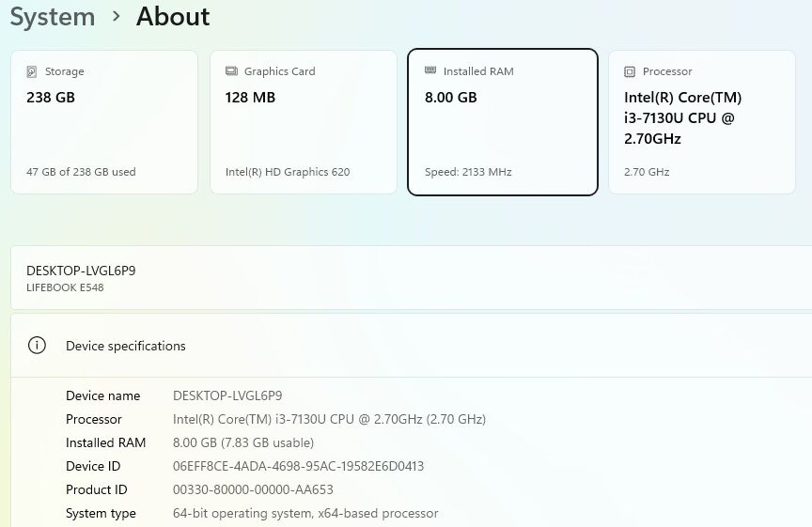Click the Storage drive icon

click(x=32, y=71)
